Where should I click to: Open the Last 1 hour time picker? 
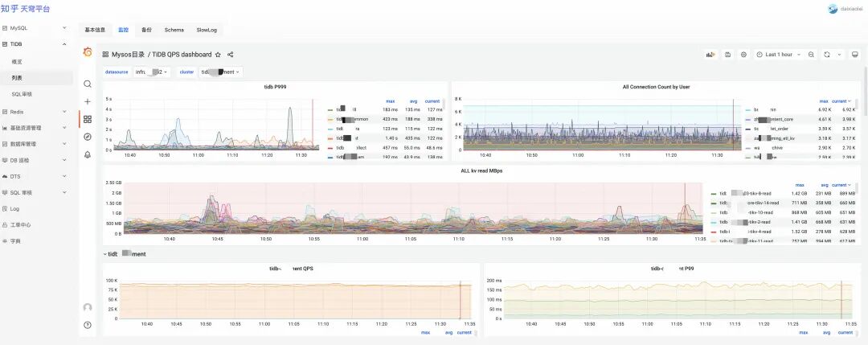(x=779, y=55)
